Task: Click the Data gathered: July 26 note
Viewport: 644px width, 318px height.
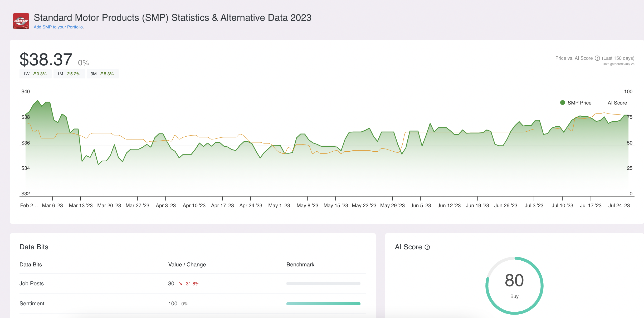Action: tap(618, 64)
